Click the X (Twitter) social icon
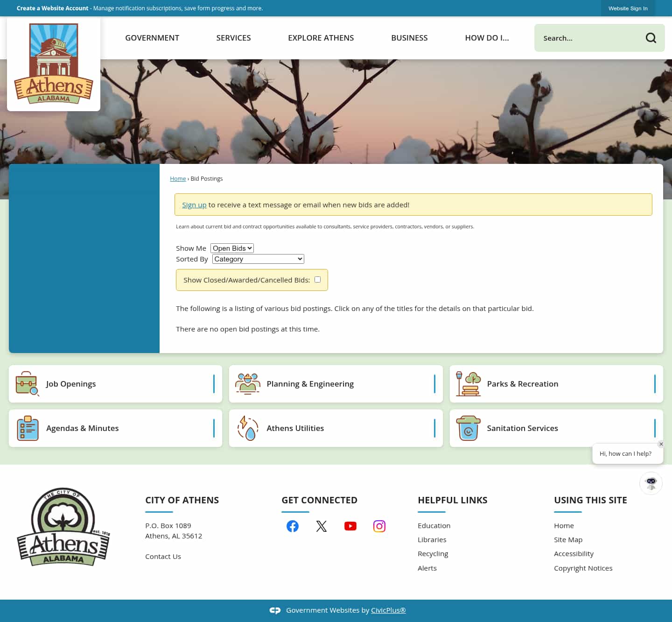The image size is (672, 622). 322,526
